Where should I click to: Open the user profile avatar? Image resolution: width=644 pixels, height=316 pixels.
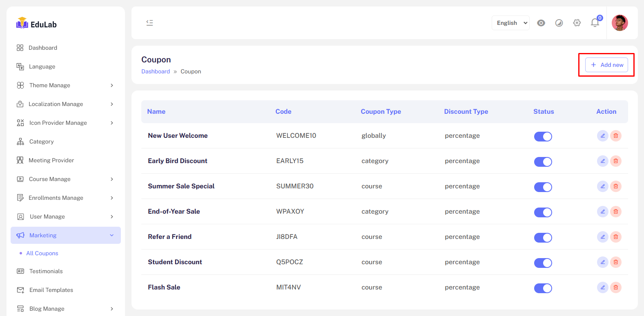click(x=619, y=23)
